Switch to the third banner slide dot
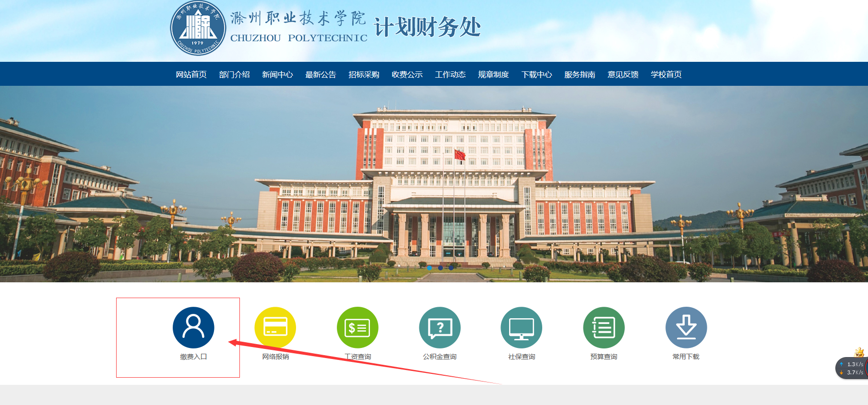The height and width of the screenshot is (405, 868). 451,268
